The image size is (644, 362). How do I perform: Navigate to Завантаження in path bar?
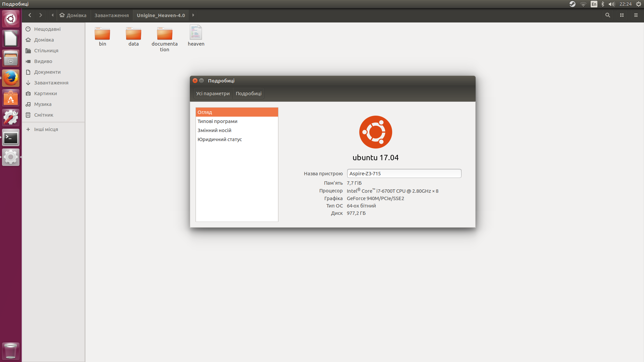pyautogui.click(x=112, y=15)
